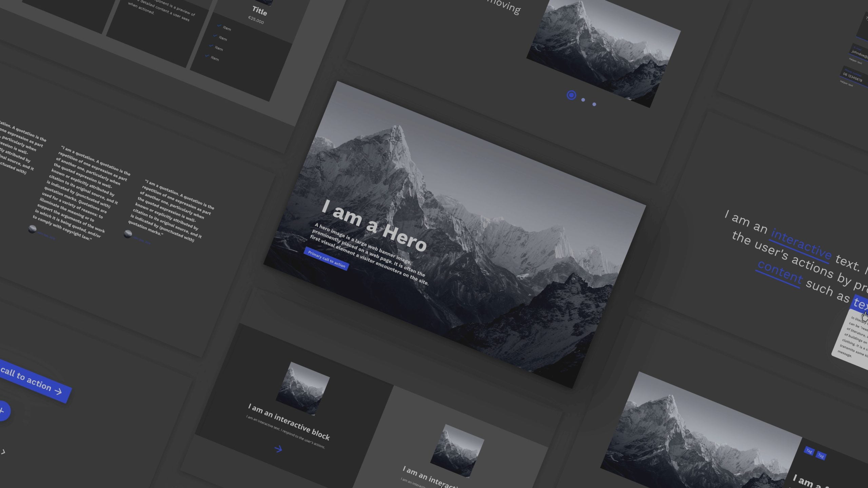Select the left Tag chip

pyautogui.click(x=809, y=451)
